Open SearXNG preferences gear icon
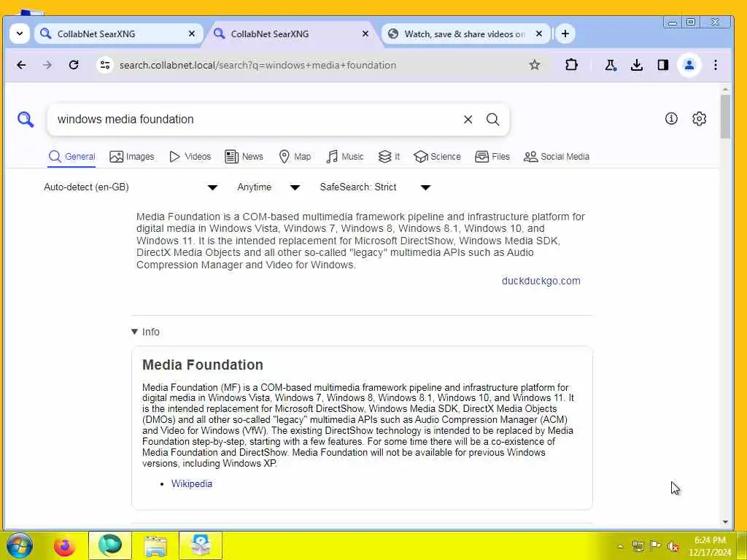The height and width of the screenshot is (560, 747). (699, 119)
